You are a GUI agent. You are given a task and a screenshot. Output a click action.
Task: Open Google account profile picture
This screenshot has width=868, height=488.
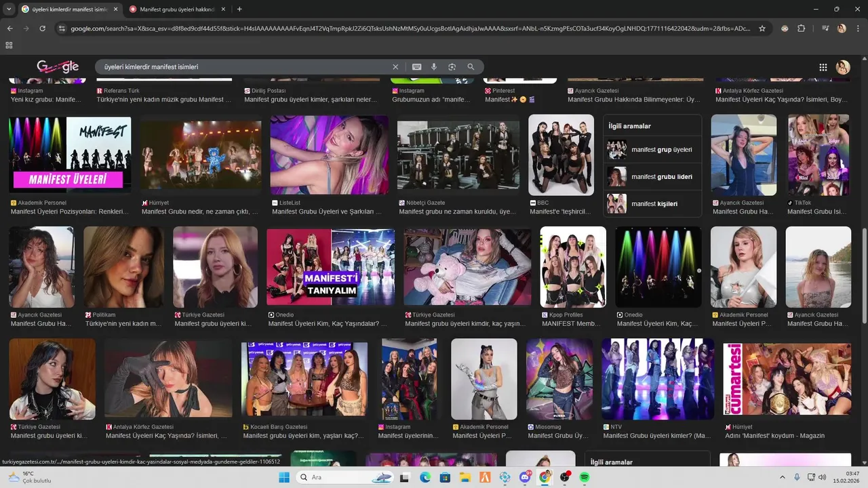coord(843,67)
